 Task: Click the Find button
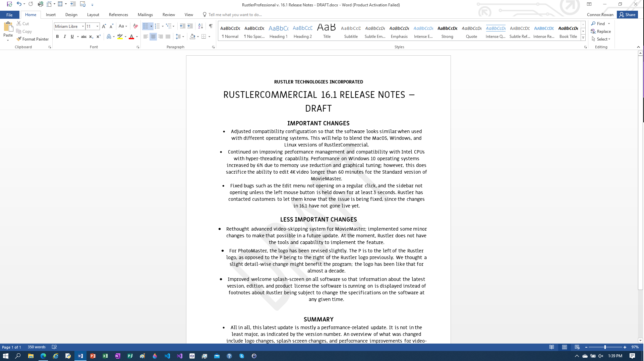coord(598,24)
